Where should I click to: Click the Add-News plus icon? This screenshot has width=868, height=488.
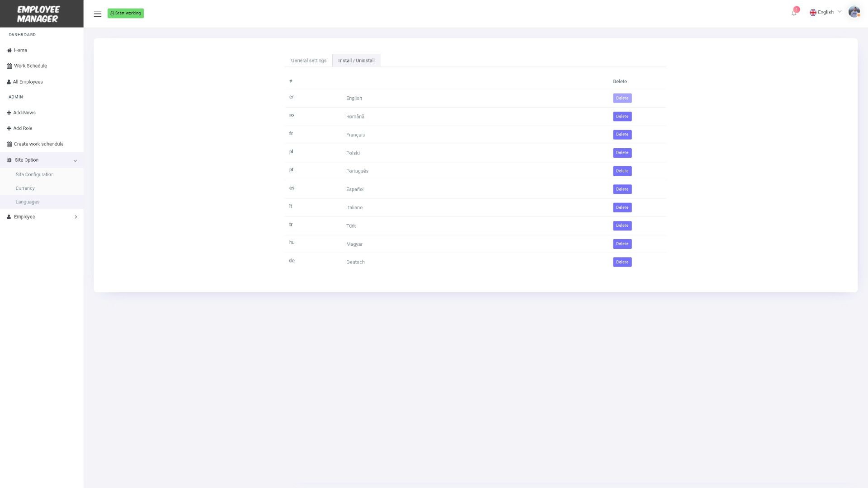tap(9, 113)
